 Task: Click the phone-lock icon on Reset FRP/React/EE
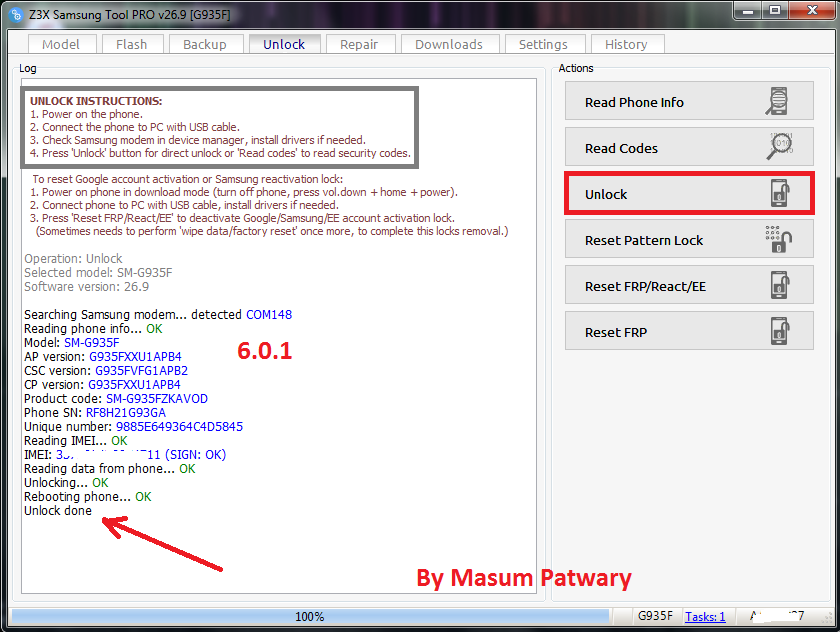click(781, 285)
